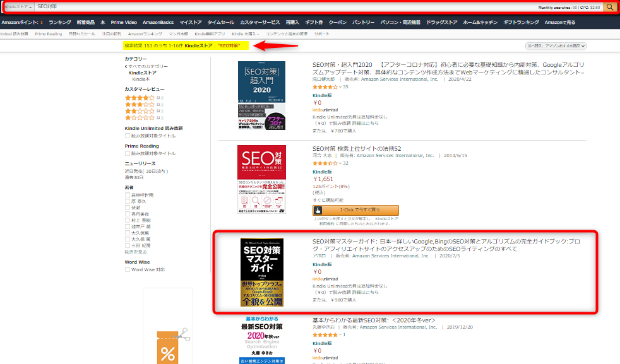Open SEO対策 検索上位サイトの法則52 title link
The image size is (620, 364).
point(357,149)
